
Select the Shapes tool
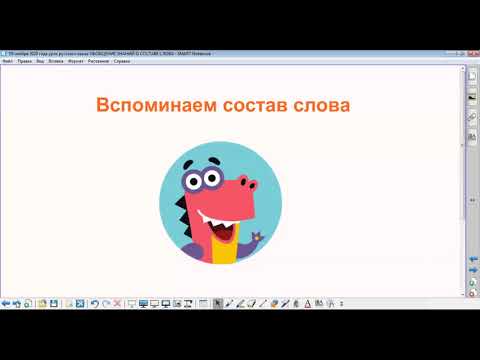click(x=274, y=304)
